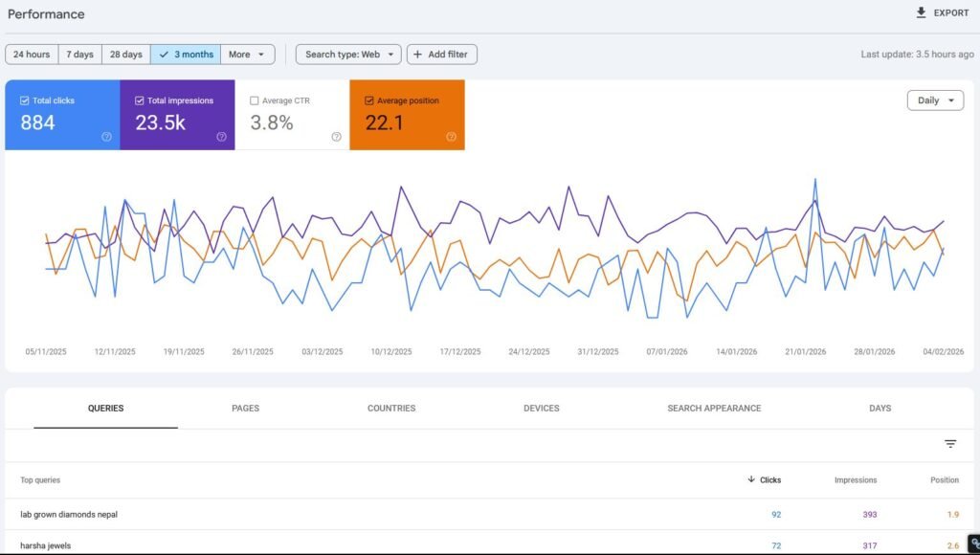Click the Total clicks metric card value 884
Viewport: 980px width, 555px height.
37,122
